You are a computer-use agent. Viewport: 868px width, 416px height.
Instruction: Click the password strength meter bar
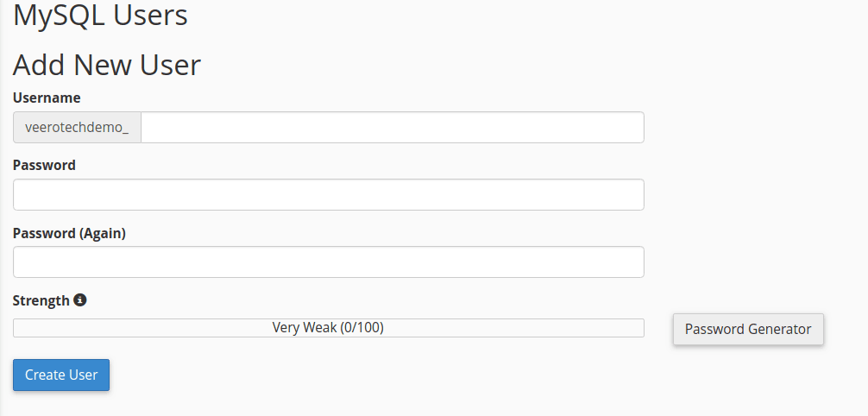(328, 328)
